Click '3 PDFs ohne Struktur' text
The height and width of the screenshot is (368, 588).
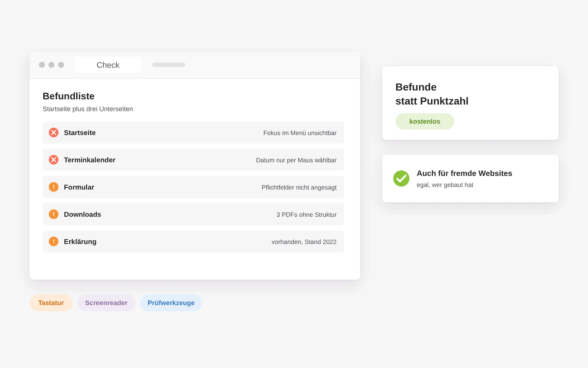click(306, 215)
